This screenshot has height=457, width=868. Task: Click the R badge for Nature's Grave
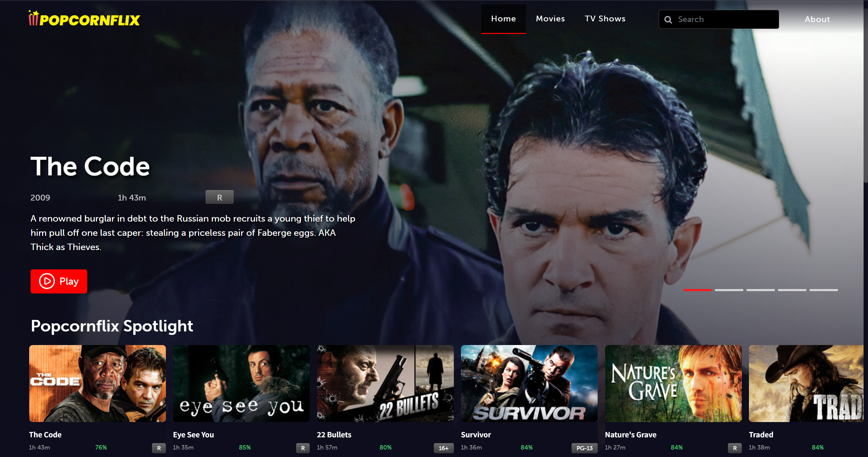coord(735,448)
